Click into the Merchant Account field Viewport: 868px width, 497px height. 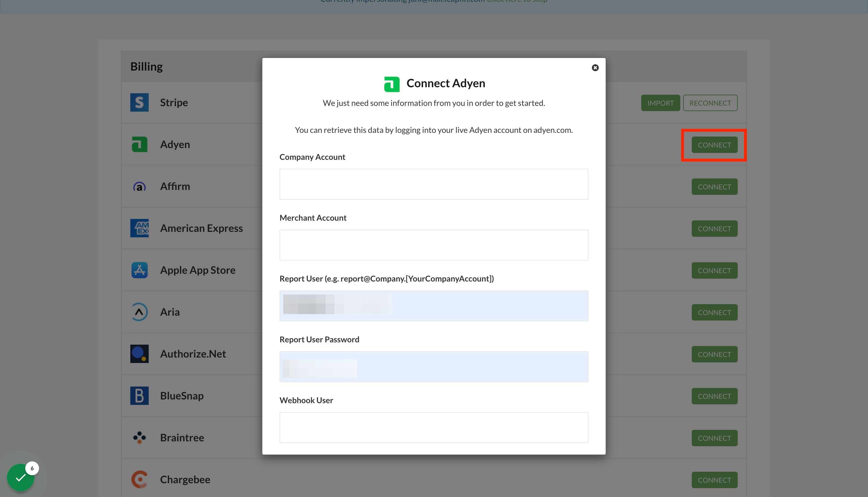(x=434, y=245)
